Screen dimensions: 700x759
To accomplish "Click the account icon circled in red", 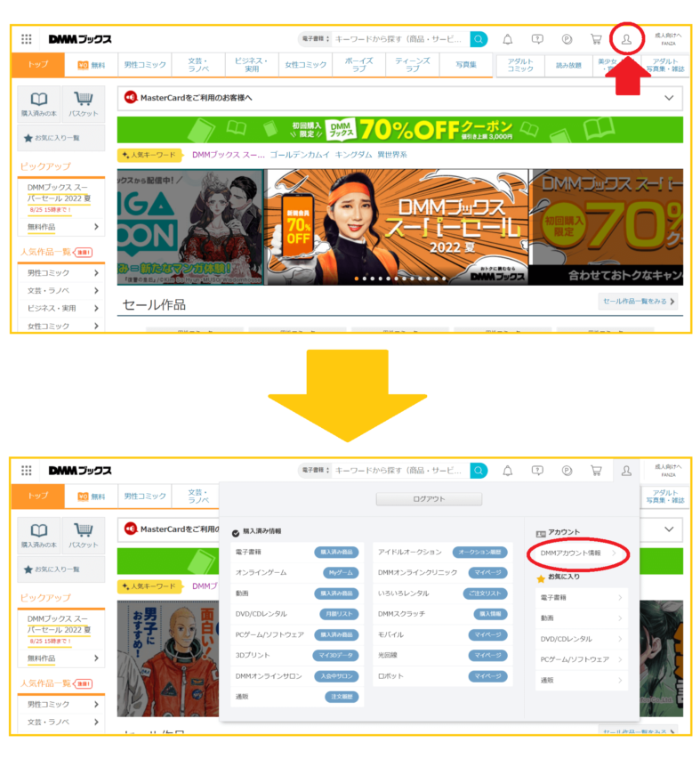I will coord(626,39).
